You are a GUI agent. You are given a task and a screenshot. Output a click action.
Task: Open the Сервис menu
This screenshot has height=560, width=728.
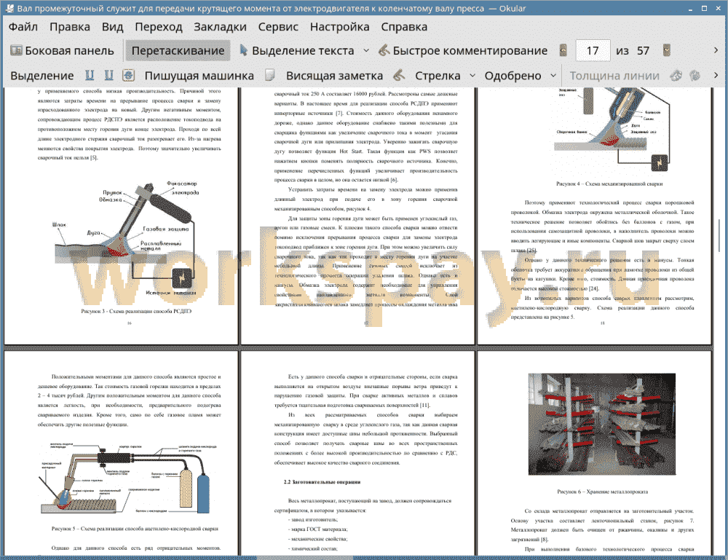click(x=278, y=26)
